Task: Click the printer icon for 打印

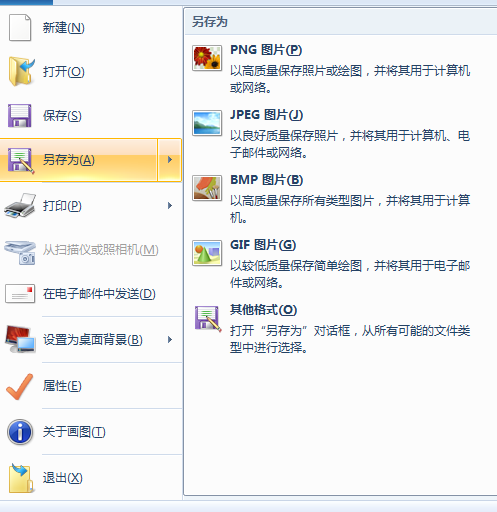Action: [20, 205]
